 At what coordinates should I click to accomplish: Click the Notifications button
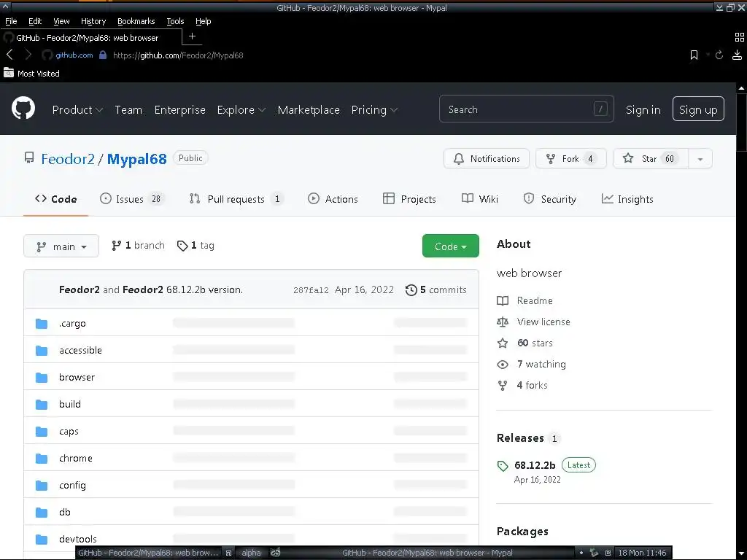pos(487,159)
